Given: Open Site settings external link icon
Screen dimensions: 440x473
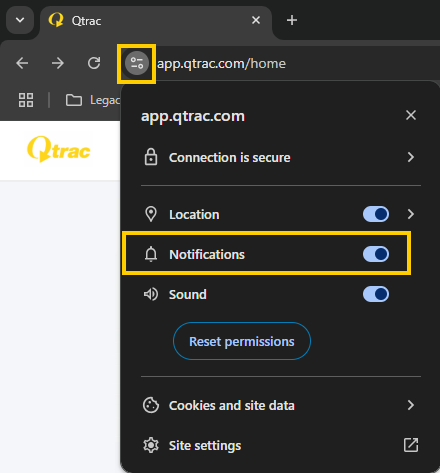Looking at the screenshot, I should coord(411,445).
